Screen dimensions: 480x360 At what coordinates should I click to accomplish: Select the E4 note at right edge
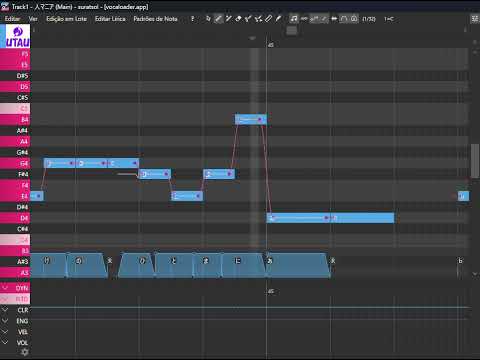click(463, 196)
